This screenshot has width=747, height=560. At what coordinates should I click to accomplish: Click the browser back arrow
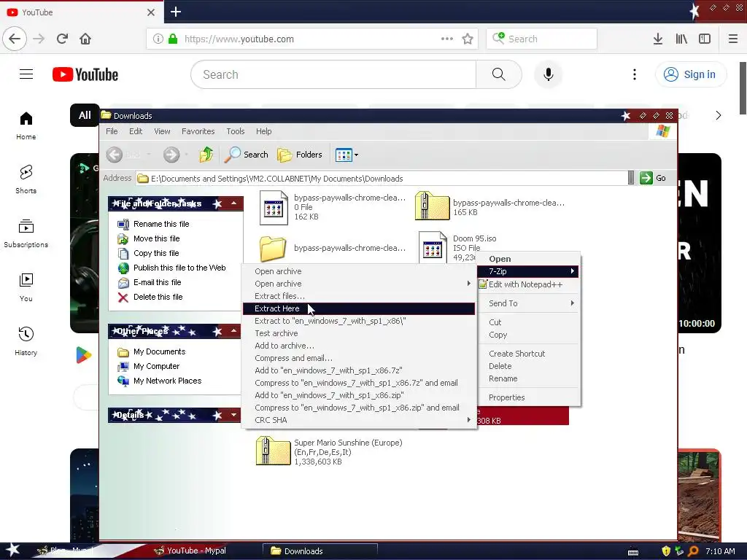click(x=15, y=39)
